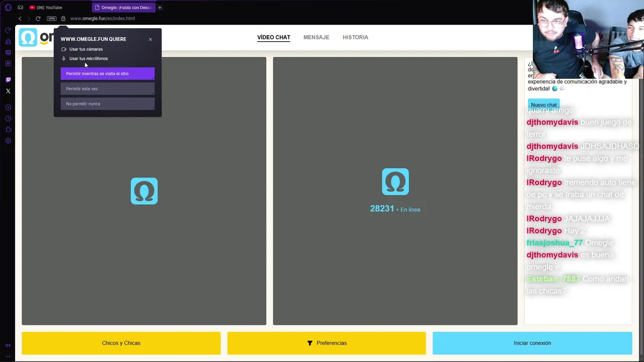The width and height of the screenshot is (644, 362).
Task: Open the Preferencias button
Action: [326, 343]
